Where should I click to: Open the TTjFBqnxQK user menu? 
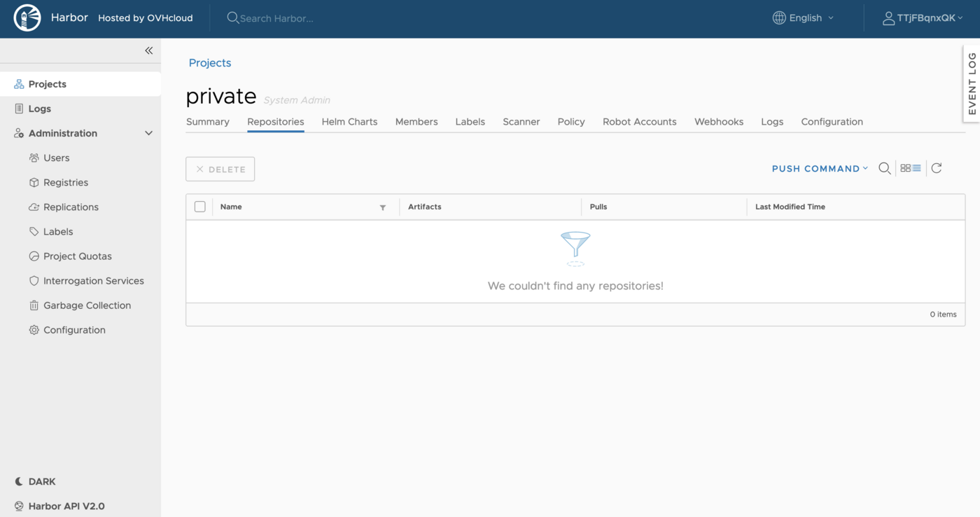pyautogui.click(x=923, y=18)
